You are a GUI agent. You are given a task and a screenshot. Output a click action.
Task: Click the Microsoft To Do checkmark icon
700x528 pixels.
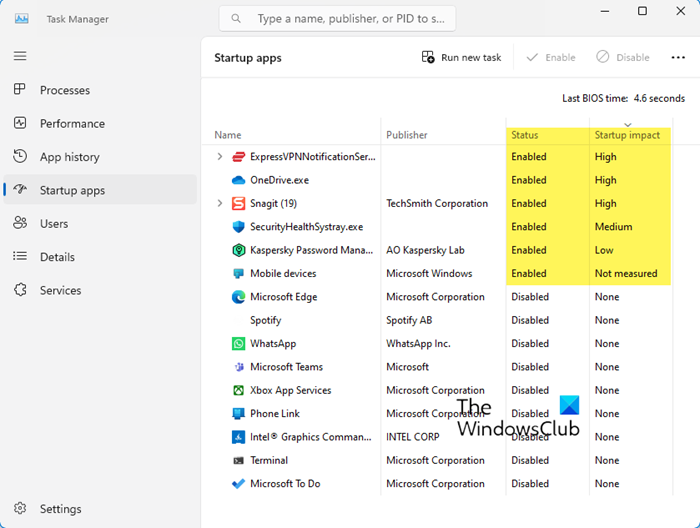238,484
